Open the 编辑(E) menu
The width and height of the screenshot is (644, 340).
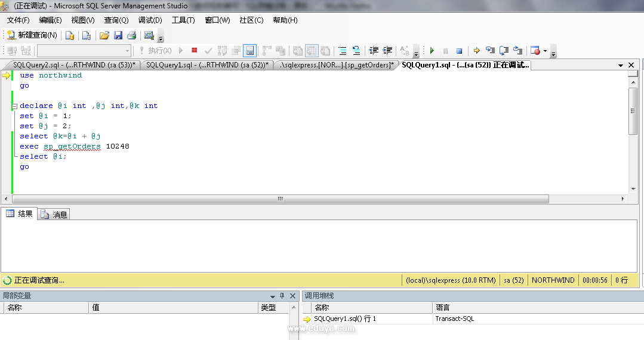50,20
